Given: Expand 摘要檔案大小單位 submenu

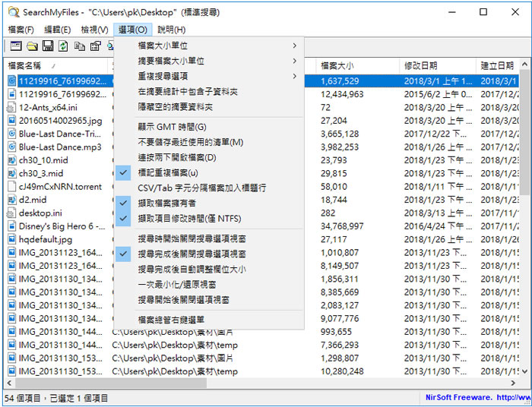Looking at the screenshot, I should [x=209, y=61].
